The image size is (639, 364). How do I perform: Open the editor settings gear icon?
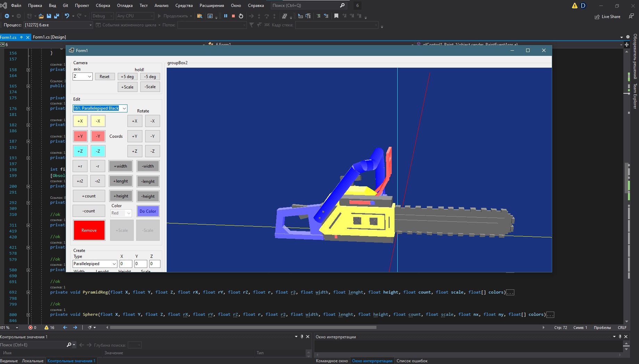click(628, 37)
